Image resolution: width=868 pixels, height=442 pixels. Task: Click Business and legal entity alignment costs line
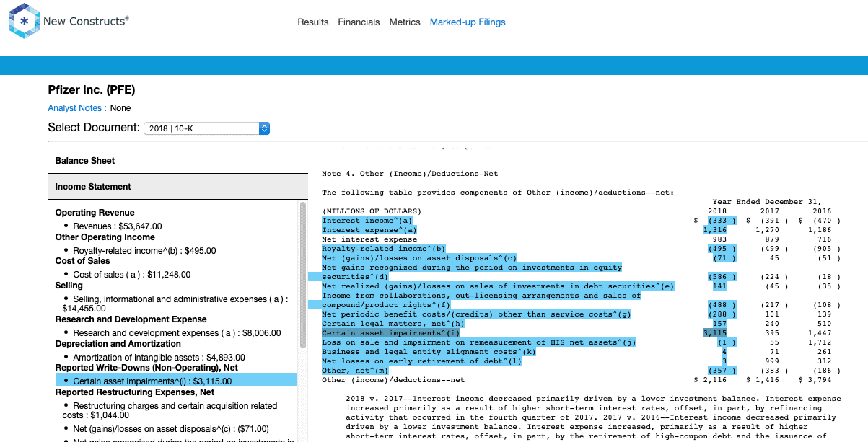(x=429, y=352)
